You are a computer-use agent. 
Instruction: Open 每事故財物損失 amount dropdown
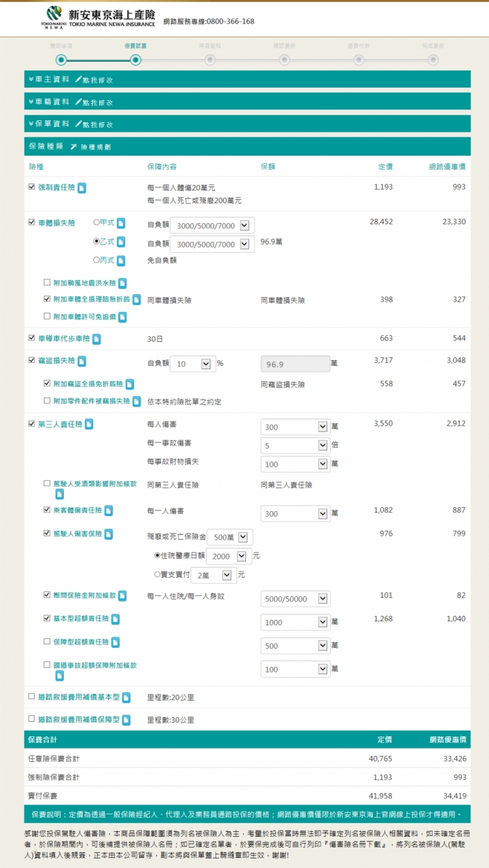pos(295,464)
